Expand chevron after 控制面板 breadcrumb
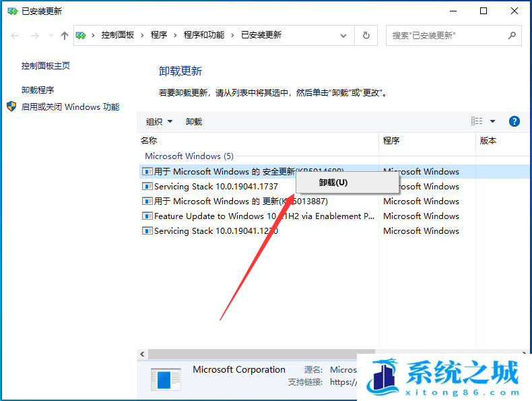 (x=142, y=35)
